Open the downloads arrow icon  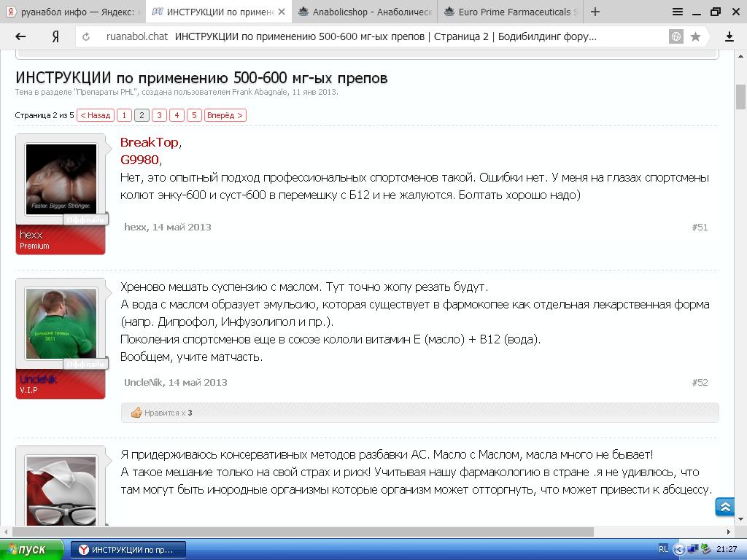coord(729,36)
